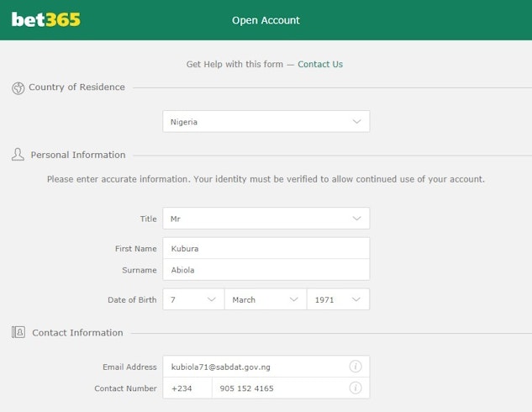Click the info icon in Contact Number field
The height and width of the screenshot is (412, 532).
(x=356, y=388)
